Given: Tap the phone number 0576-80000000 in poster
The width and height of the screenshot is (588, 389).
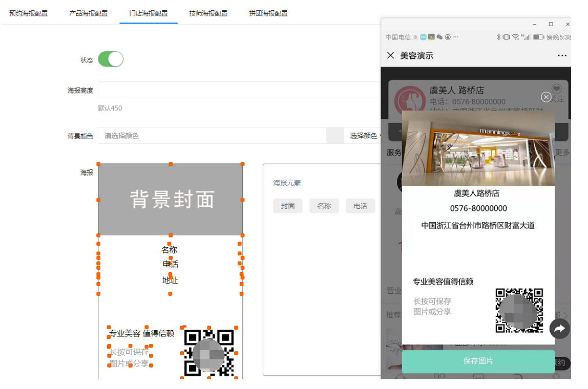Looking at the screenshot, I should click(x=478, y=208).
